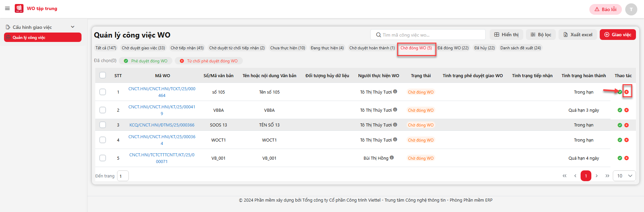The width and height of the screenshot is (644, 212).
Task: Open Danh sách đề xuất (24) tab
Action: pyautogui.click(x=521, y=48)
